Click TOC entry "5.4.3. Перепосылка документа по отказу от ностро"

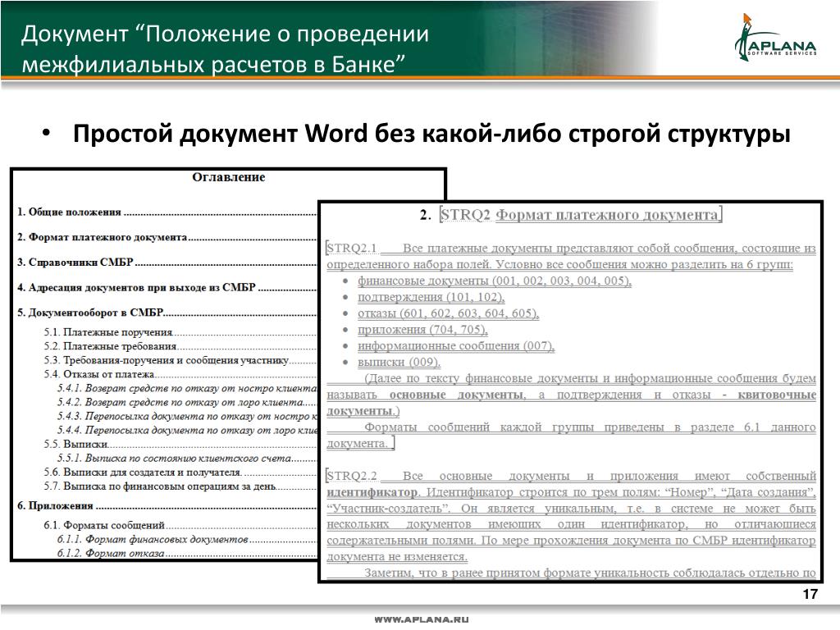[x=187, y=416]
